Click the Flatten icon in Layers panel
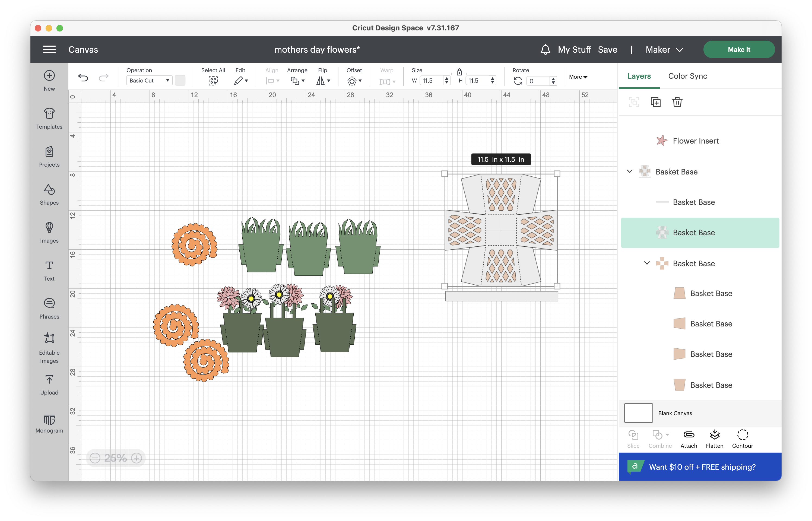The height and width of the screenshot is (521, 812). point(715,439)
